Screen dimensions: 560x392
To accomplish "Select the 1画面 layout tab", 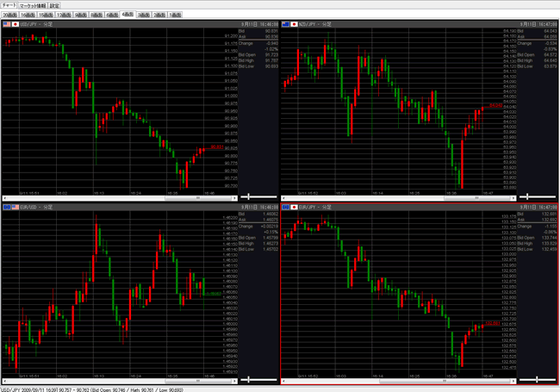I will (x=175, y=15).
